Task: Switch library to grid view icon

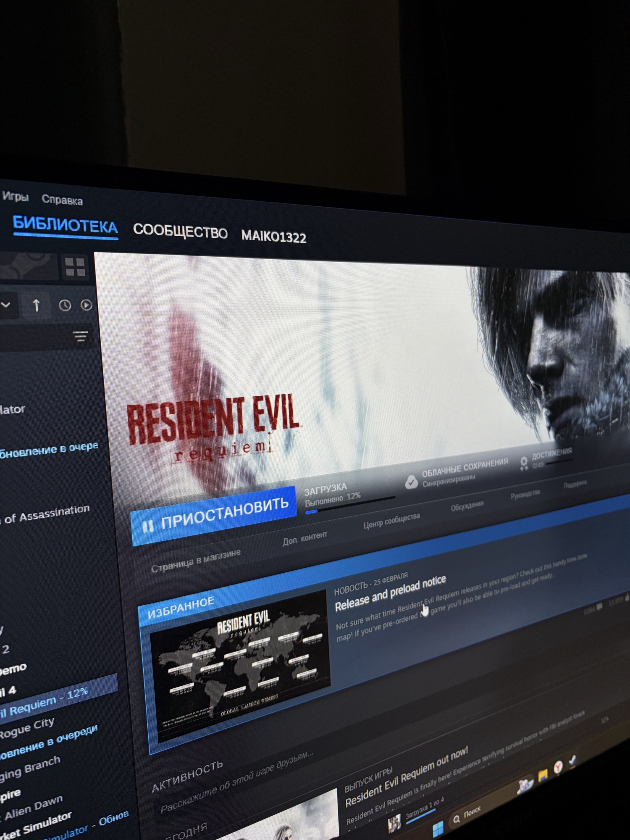Action: point(75,267)
